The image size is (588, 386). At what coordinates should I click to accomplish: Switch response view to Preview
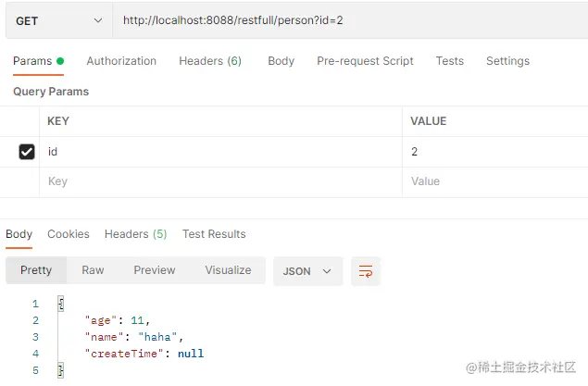click(x=154, y=270)
